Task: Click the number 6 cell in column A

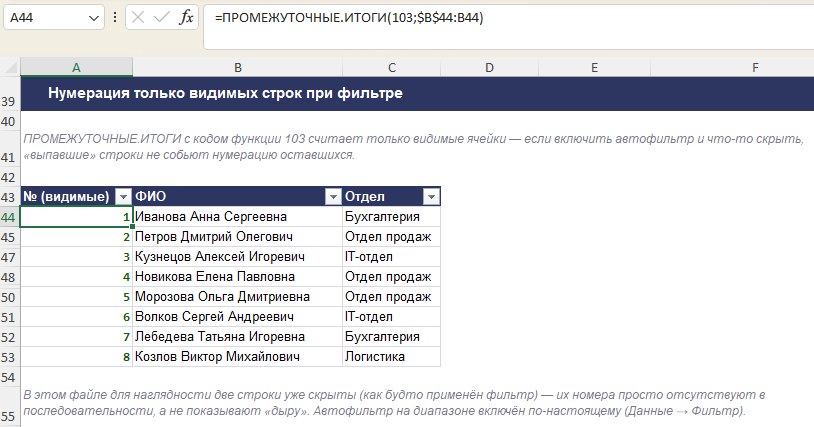Action: tap(76, 317)
